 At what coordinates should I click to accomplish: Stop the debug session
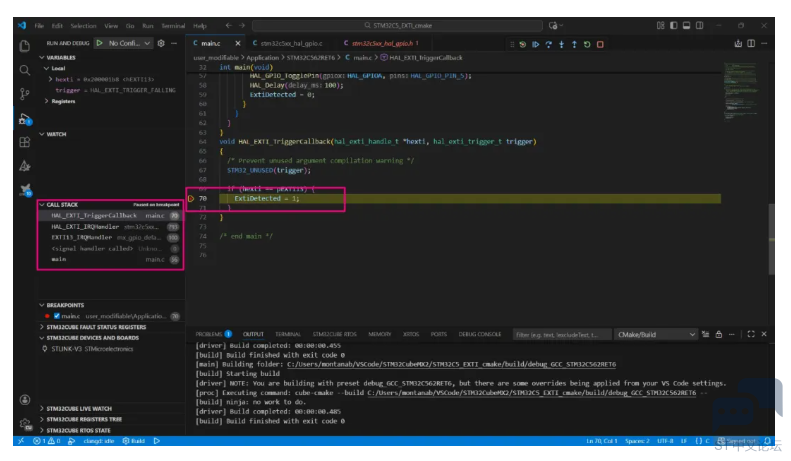600,44
